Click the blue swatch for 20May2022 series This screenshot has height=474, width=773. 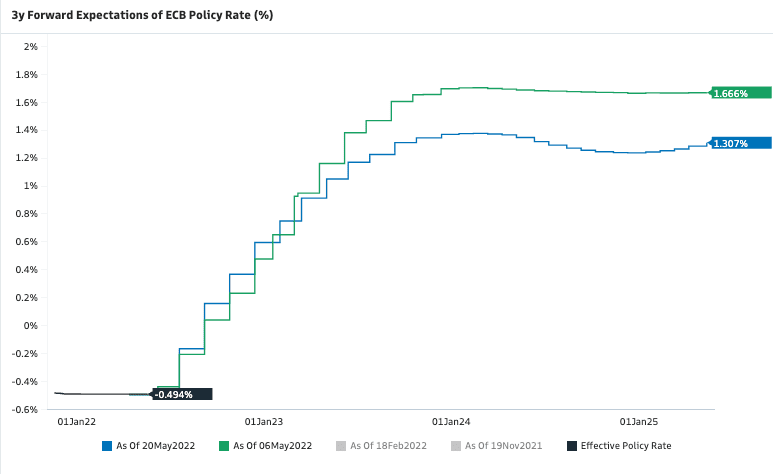tap(107, 446)
